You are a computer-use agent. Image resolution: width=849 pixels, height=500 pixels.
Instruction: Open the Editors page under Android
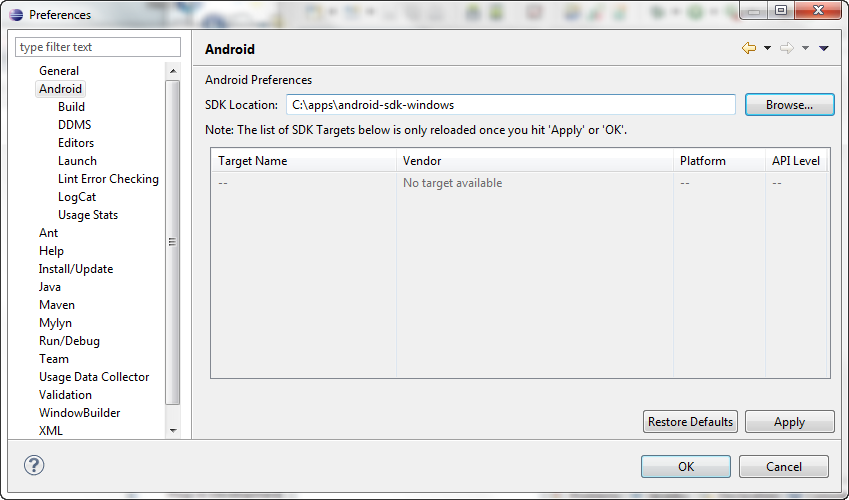click(76, 143)
